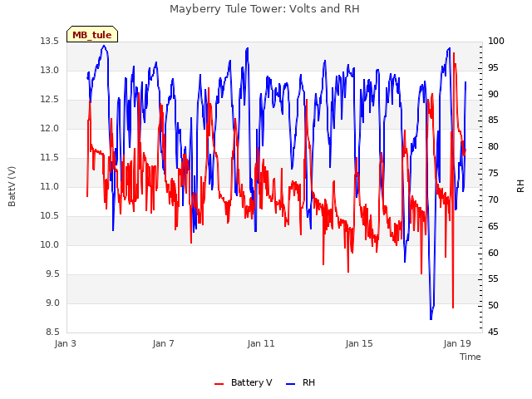Click the 13.0 left axis tick value
The height and width of the screenshot is (399, 532).
[50, 71]
